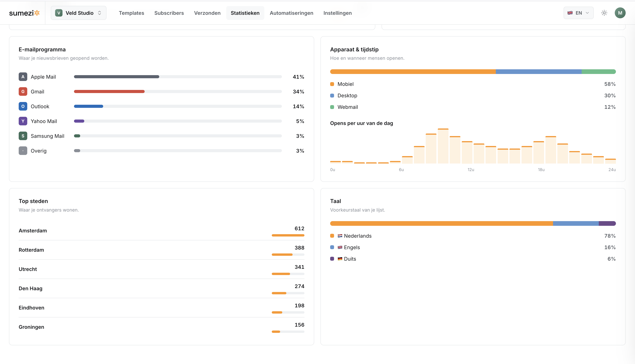The width and height of the screenshot is (635, 364).
Task: Click the blue Desktop segment of device bar
Action: [538, 72]
